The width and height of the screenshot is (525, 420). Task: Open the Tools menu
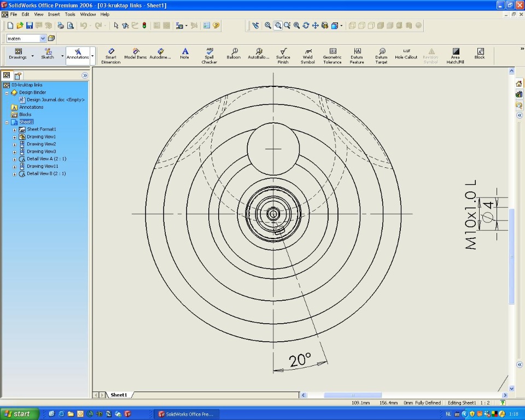[70, 14]
